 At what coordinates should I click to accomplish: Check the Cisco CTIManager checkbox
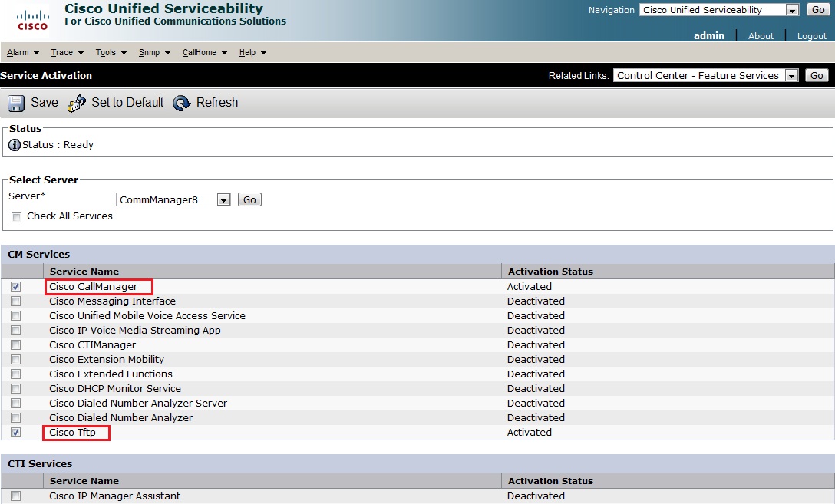coord(16,345)
